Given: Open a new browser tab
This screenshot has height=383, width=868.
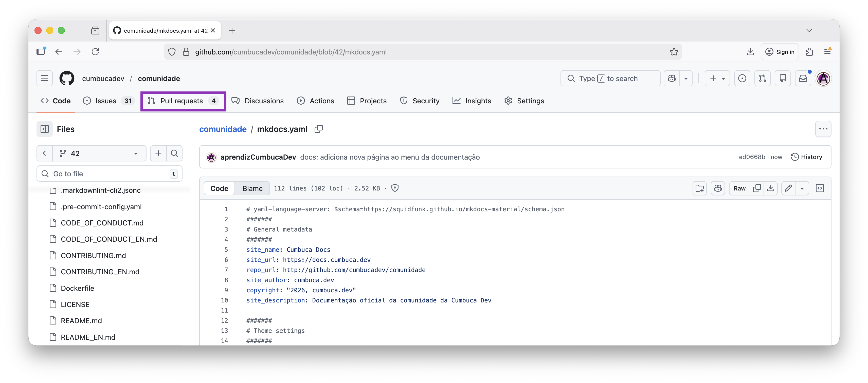Looking at the screenshot, I should [x=232, y=31].
